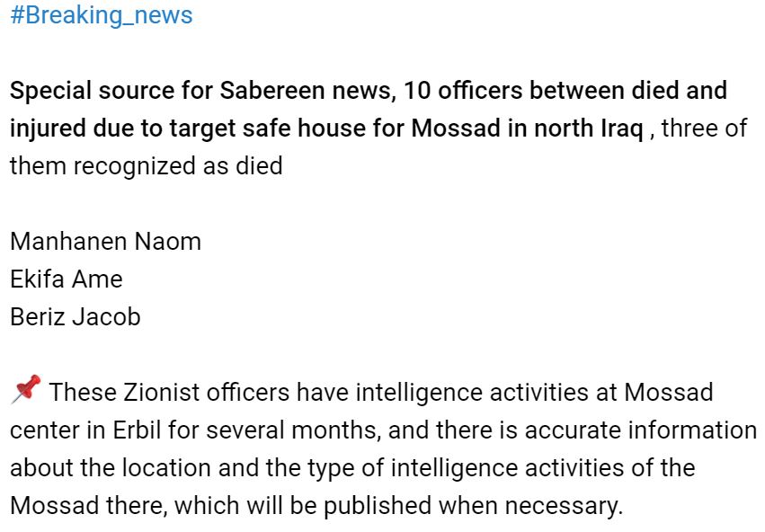Image resolution: width=765 pixels, height=532 pixels.
Task: Click the name Beriz Jacob
Action: [76, 317]
